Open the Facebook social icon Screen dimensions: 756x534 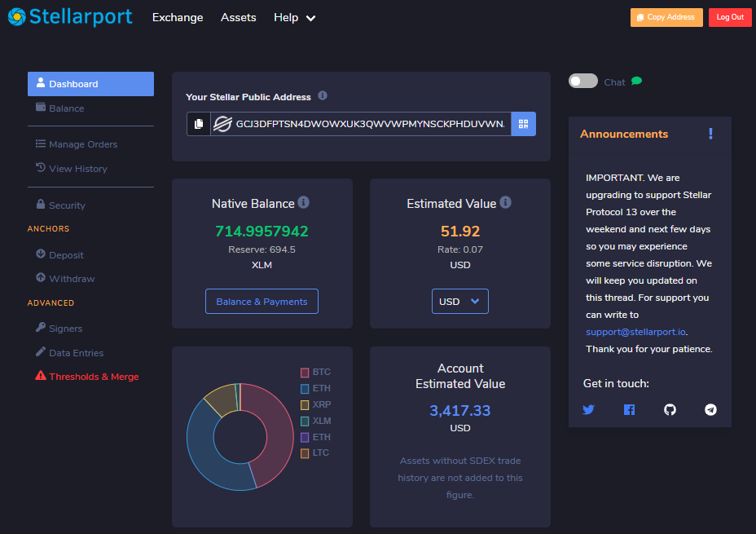click(x=629, y=410)
